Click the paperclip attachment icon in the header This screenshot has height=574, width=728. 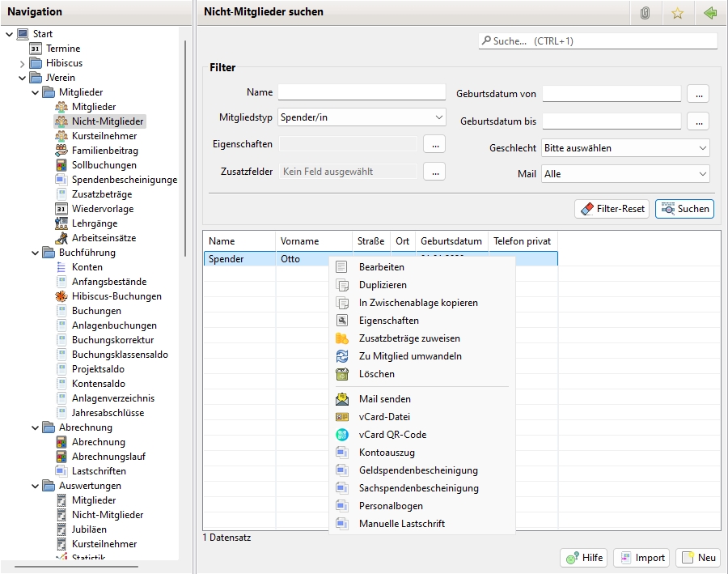[645, 13]
